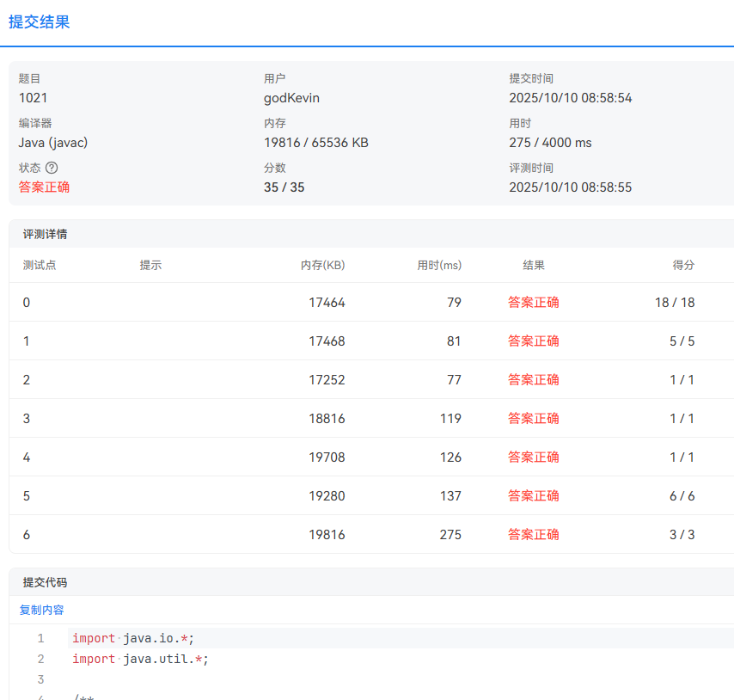Click problem number 1021

click(x=33, y=98)
